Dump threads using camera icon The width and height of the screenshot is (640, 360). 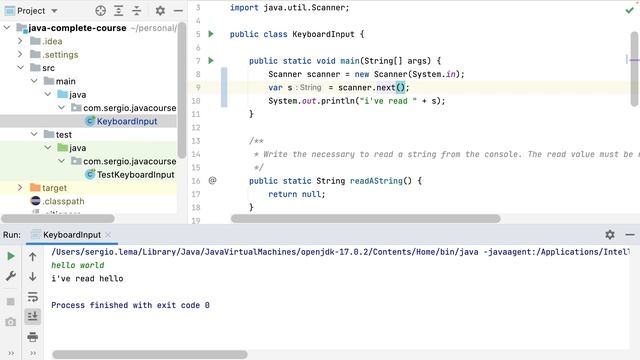(x=11, y=322)
